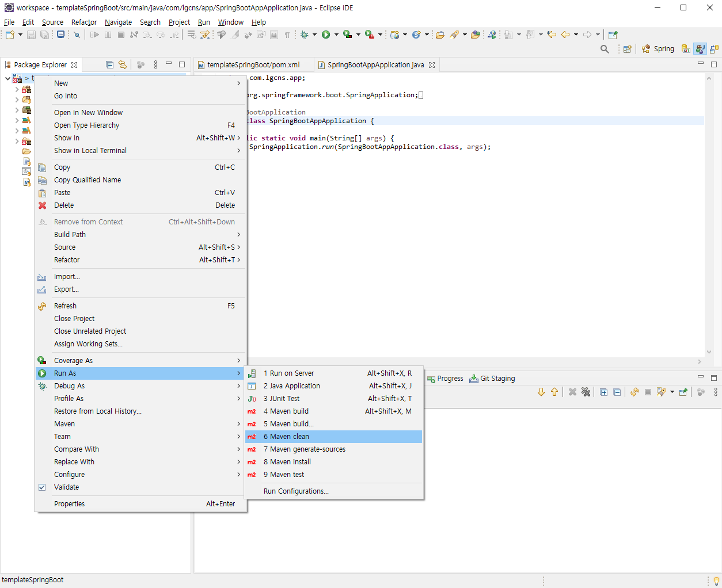Click Close Project entry
The height and width of the screenshot is (588, 722).
click(x=140, y=319)
